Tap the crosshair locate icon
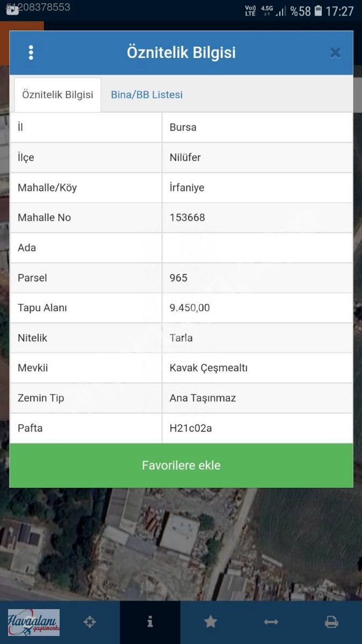362x644 pixels. tap(90, 622)
